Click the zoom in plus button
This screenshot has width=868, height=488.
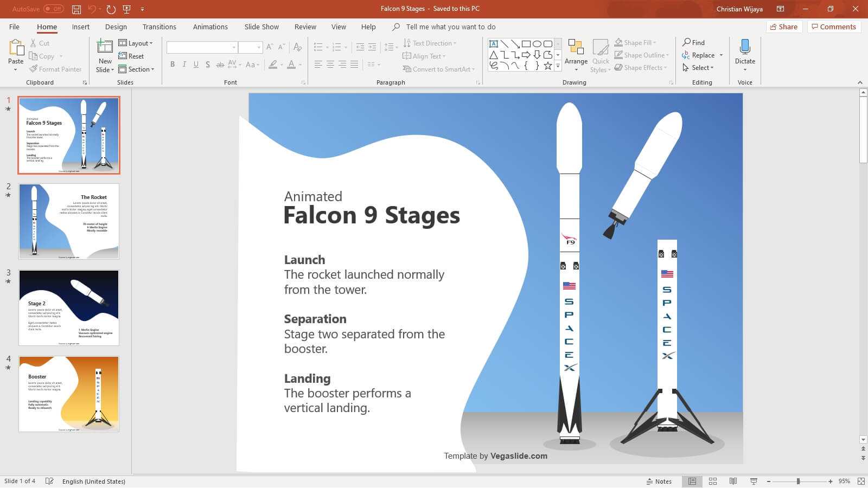pos(830,481)
